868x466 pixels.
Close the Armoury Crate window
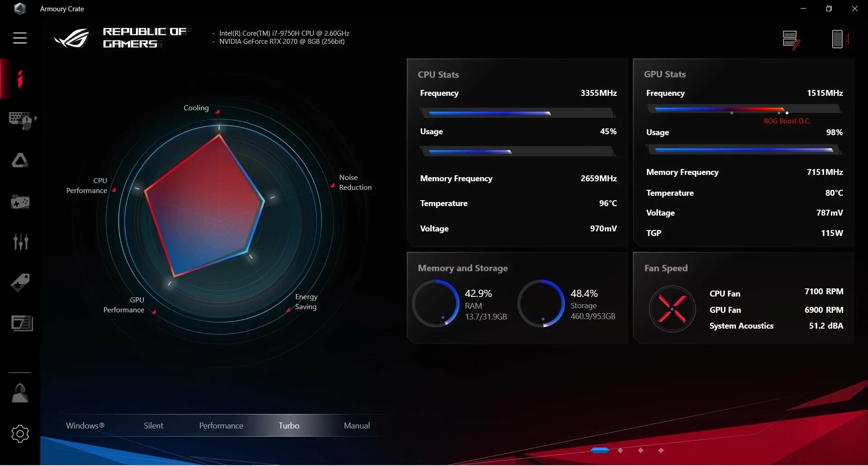[x=854, y=9]
